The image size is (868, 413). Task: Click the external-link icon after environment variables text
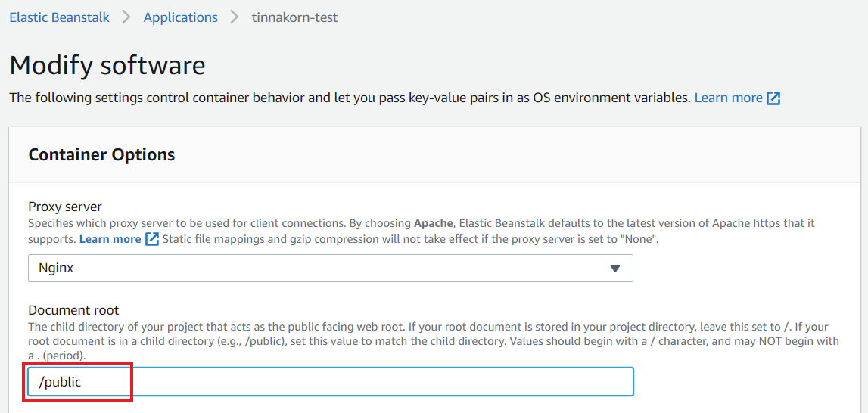pos(773,98)
